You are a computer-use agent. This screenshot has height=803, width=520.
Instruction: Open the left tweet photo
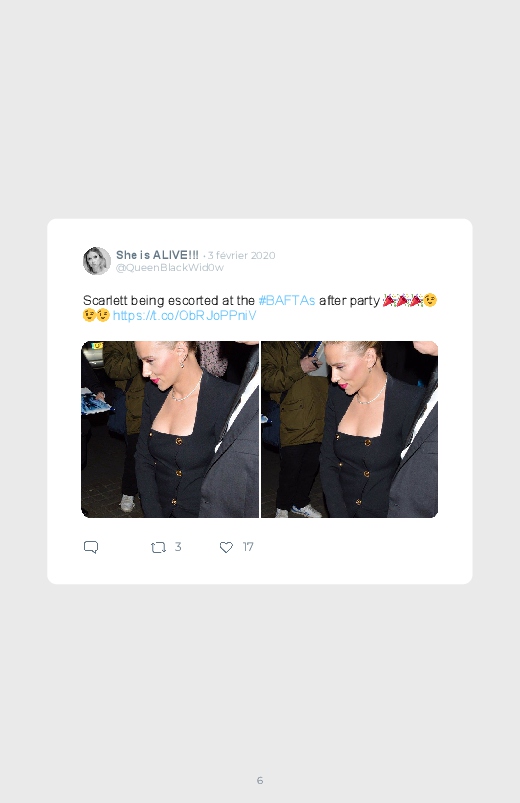(170, 429)
